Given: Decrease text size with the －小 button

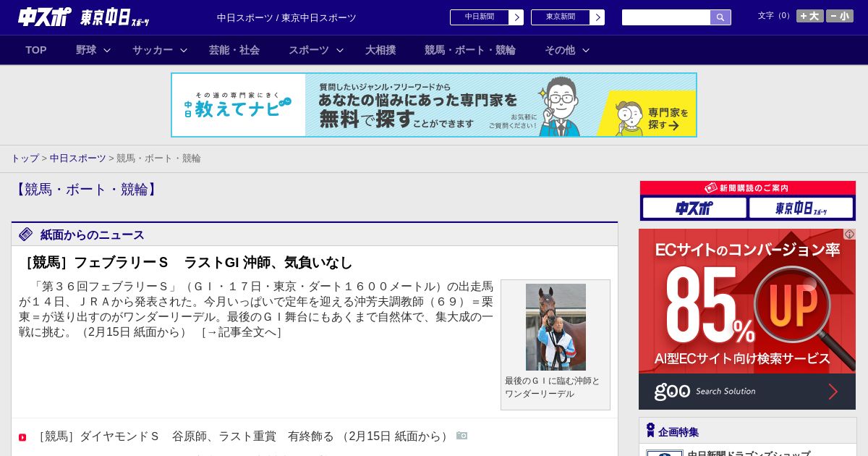Looking at the screenshot, I should click(840, 16).
